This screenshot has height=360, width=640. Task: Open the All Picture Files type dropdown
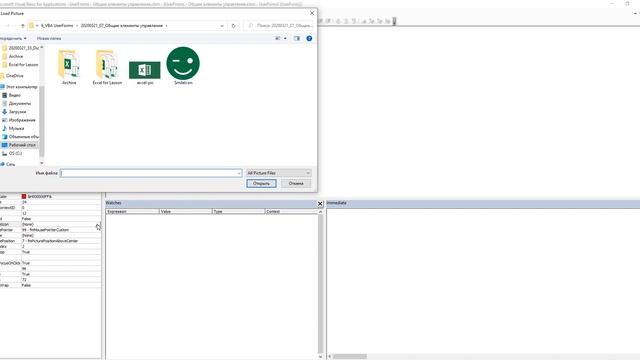point(279,173)
